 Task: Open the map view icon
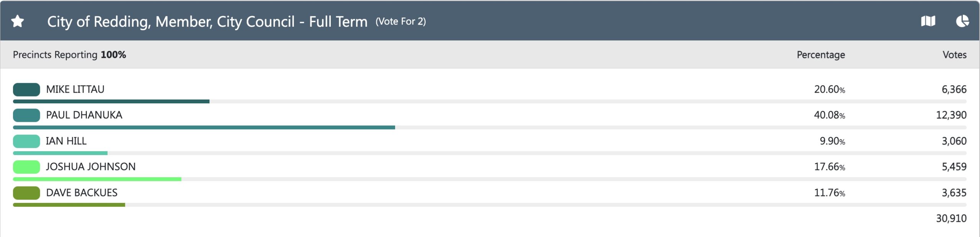pyautogui.click(x=928, y=21)
